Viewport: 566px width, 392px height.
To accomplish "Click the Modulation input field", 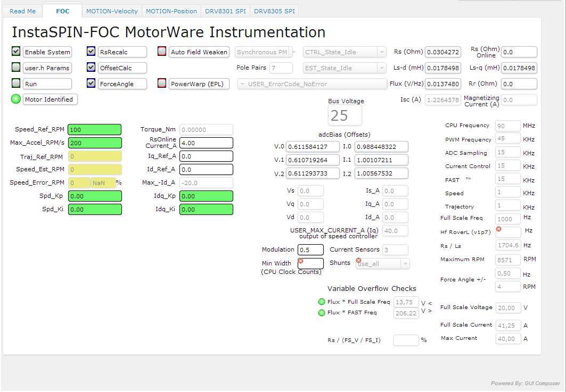I will tap(310, 249).
